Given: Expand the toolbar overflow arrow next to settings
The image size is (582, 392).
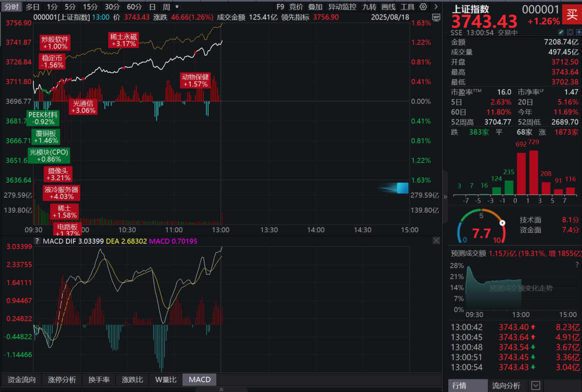Looking at the screenshot, I should tap(436, 7).
